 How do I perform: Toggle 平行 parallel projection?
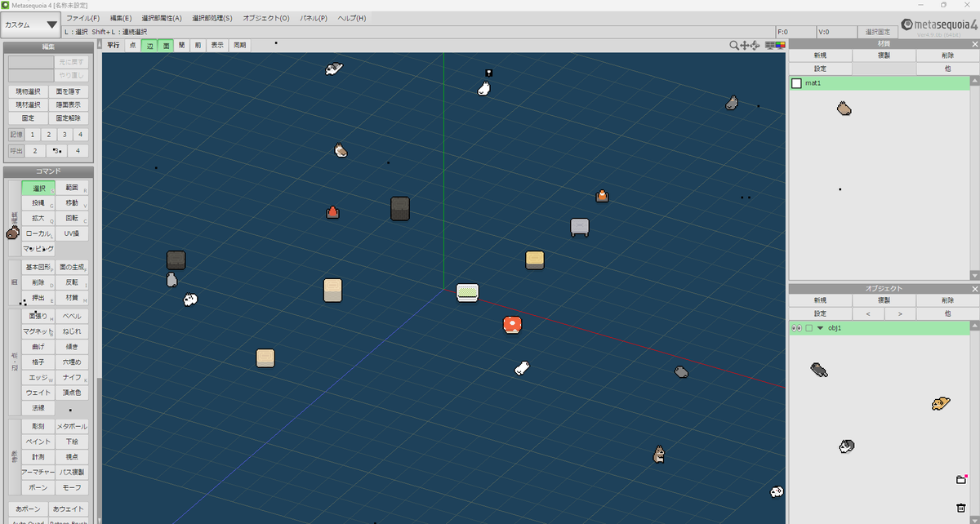tap(114, 46)
